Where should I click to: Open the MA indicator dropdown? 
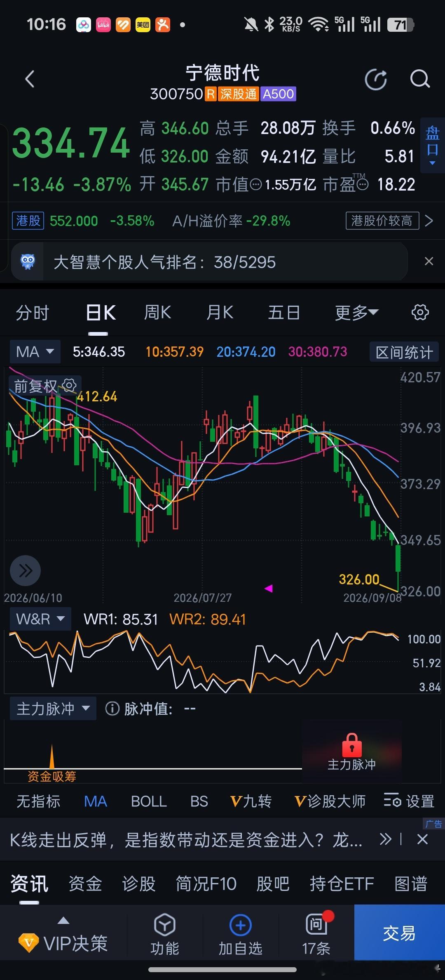coord(35,351)
